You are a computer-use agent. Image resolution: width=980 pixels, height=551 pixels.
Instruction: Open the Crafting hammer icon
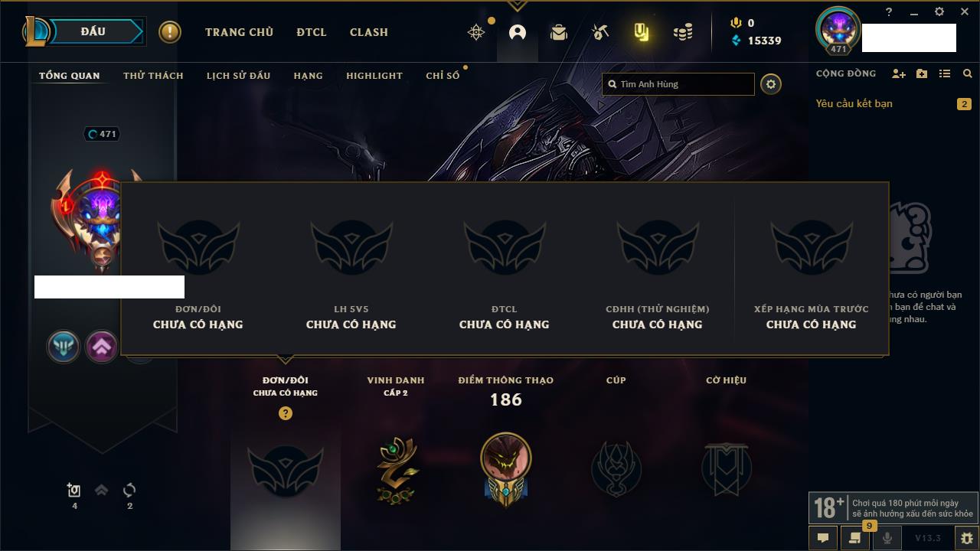pos(600,32)
